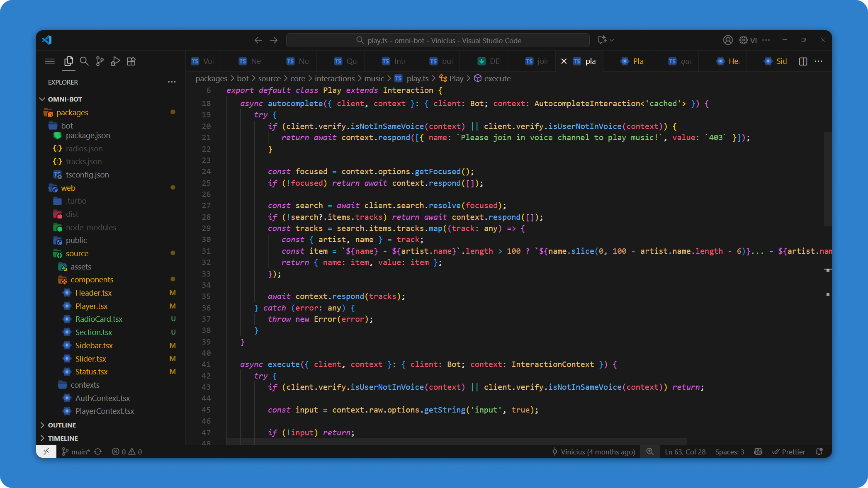This screenshot has width=868, height=488.
Task: Click the notifications bell in status bar
Action: click(x=819, y=452)
